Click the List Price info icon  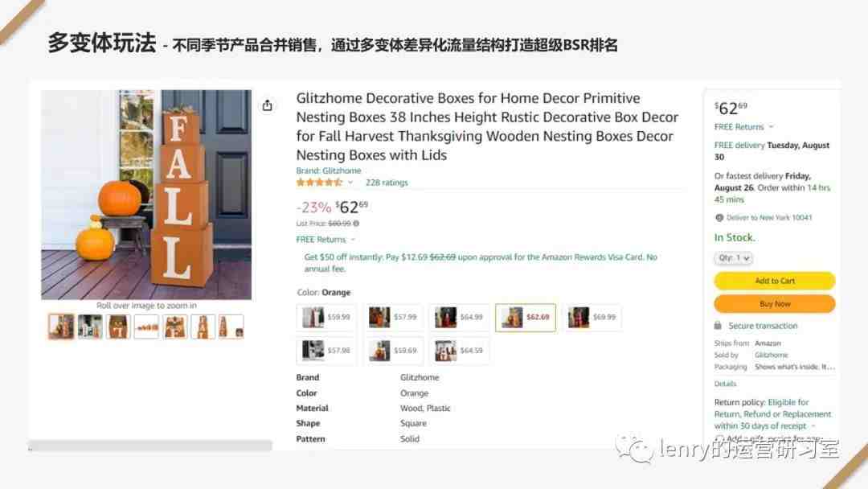[x=356, y=224]
